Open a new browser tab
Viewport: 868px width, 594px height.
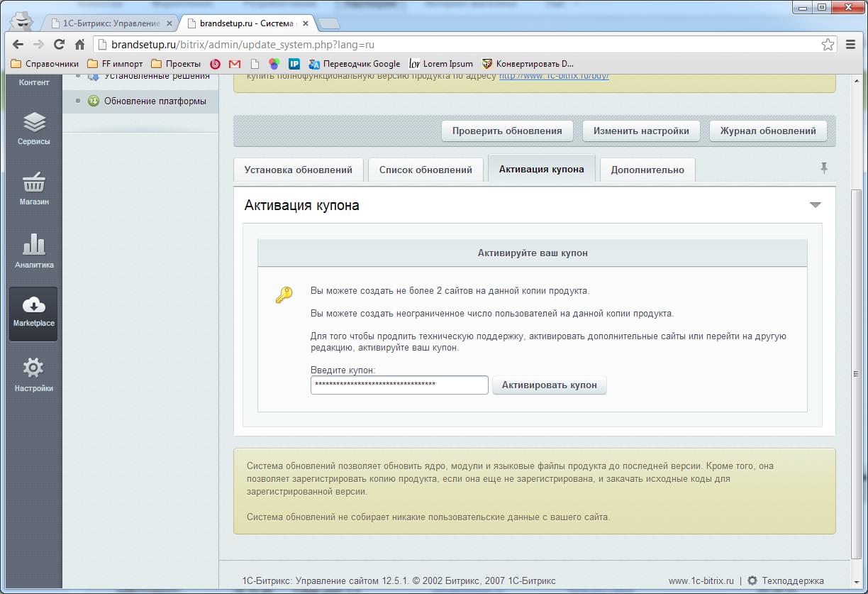[328, 23]
